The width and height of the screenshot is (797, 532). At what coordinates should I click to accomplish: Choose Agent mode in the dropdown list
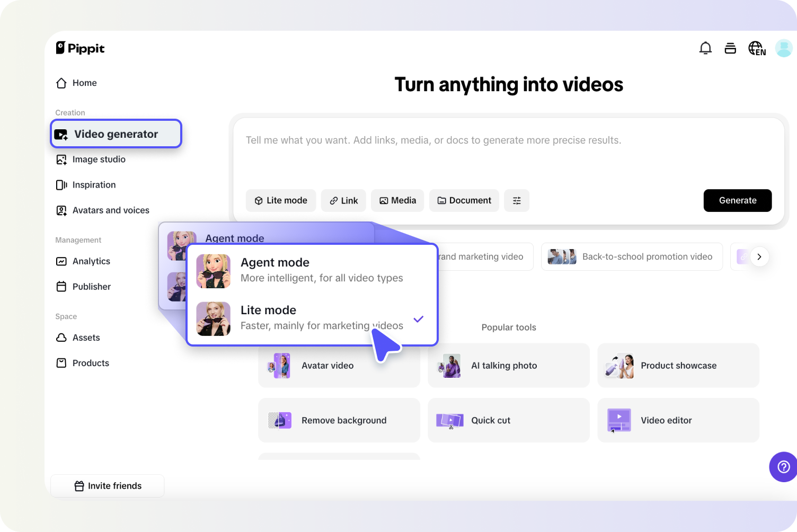[x=312, y=271]
